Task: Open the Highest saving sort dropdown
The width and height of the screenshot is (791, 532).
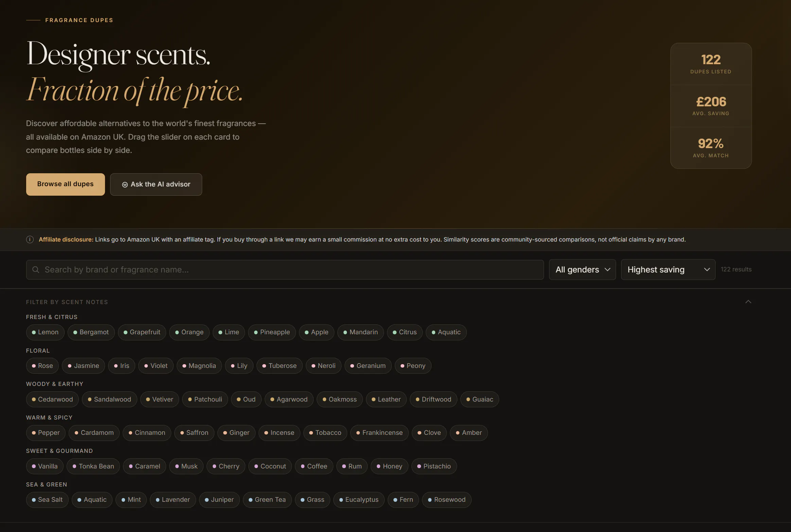Action: (x=668, y=270)
